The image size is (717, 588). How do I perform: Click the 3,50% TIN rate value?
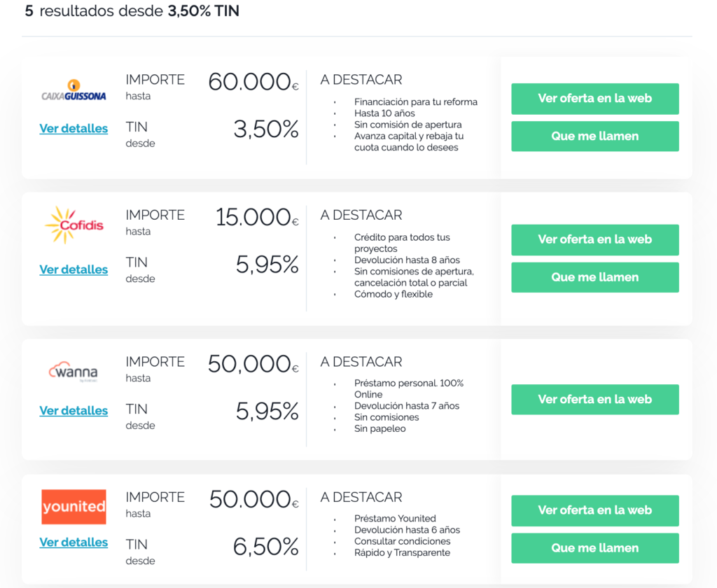click(x=265, y=129)
